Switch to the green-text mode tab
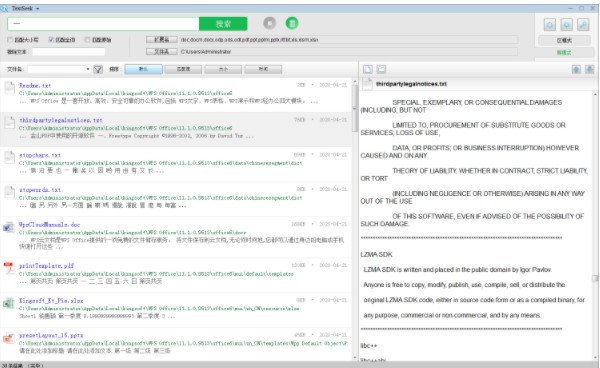Screen dimensions: 600x368 (x=564, y=52)
